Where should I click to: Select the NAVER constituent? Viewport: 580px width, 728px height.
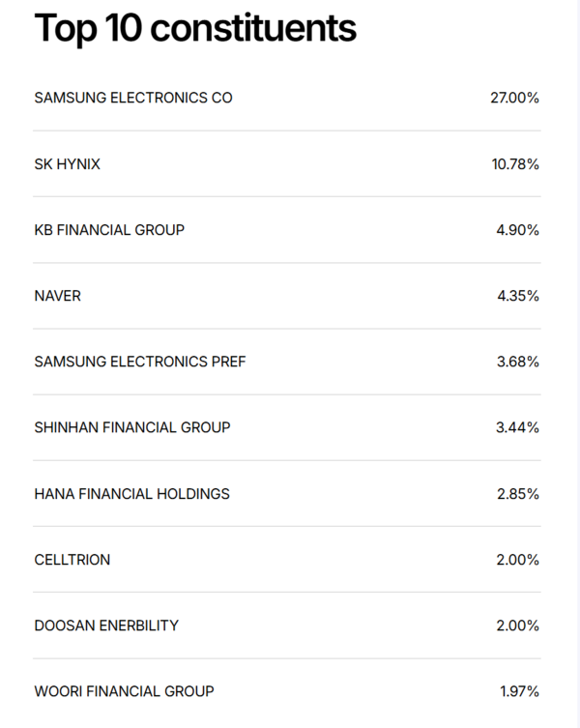point(57,296)
